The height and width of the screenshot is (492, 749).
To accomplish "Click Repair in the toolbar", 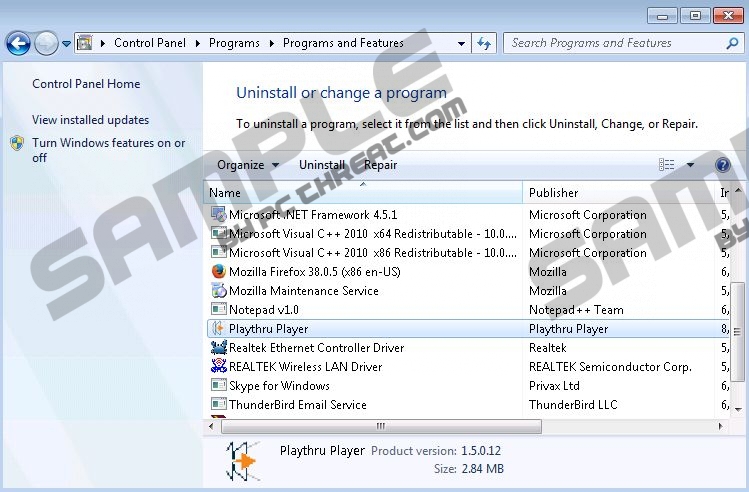I will [x=380, y=165].
